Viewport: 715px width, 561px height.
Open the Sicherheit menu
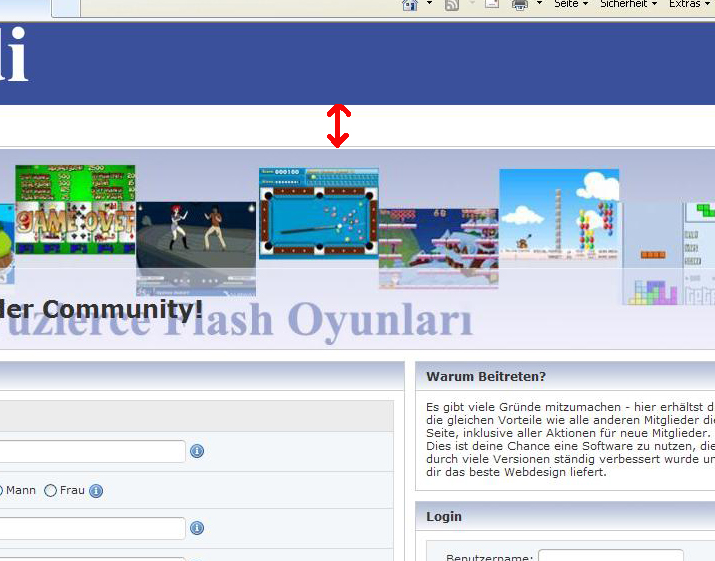pyautogui.click(x=628, y=4)
